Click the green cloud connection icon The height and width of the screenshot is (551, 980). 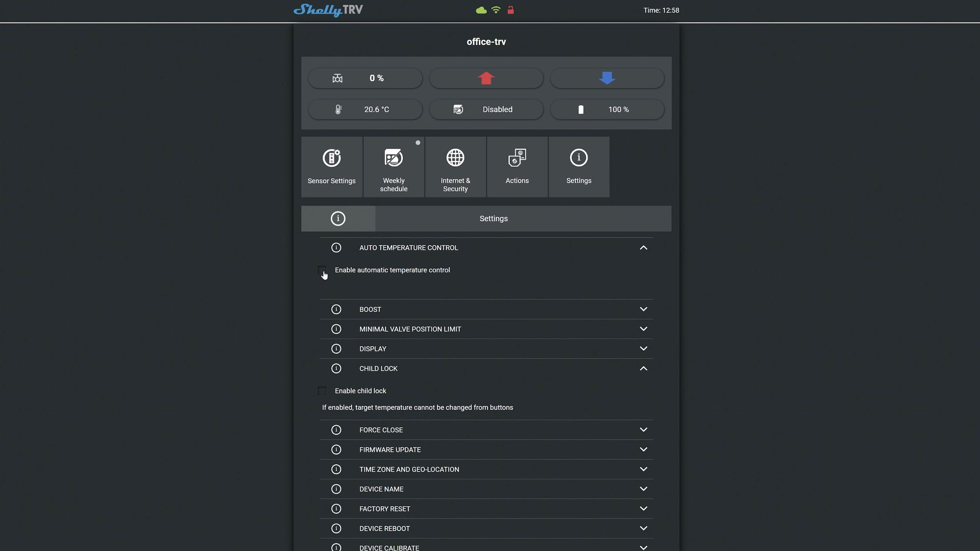pyautogui.click(x=481, y=10)
